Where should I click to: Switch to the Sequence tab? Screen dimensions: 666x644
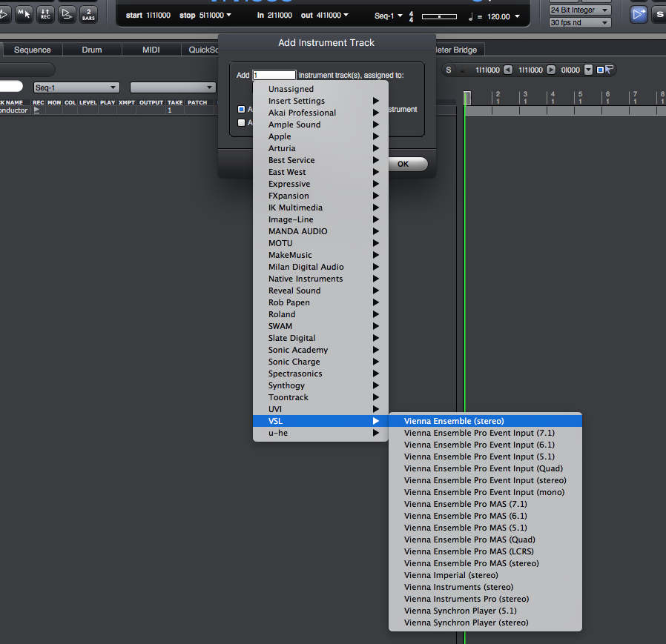33,50
